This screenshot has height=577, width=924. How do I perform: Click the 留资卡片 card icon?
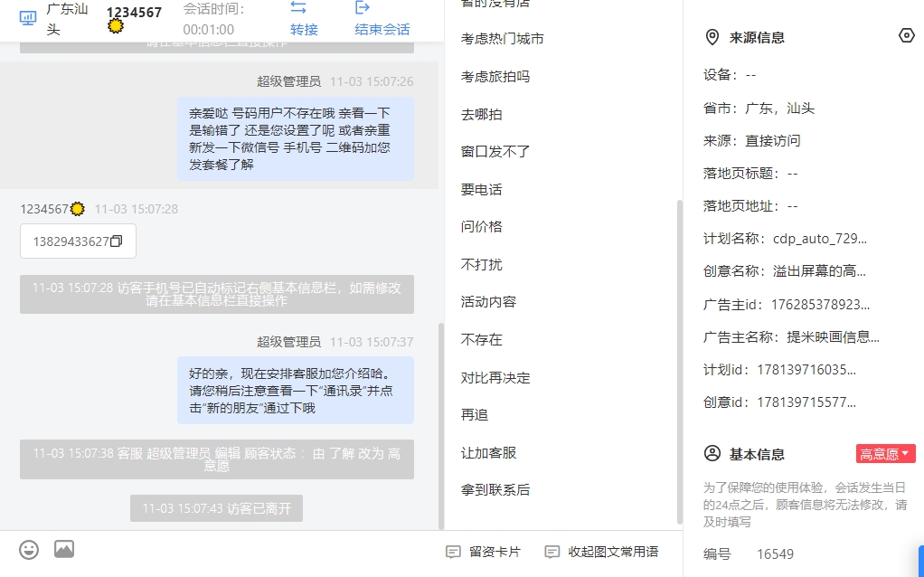click(x=453, y=553)
